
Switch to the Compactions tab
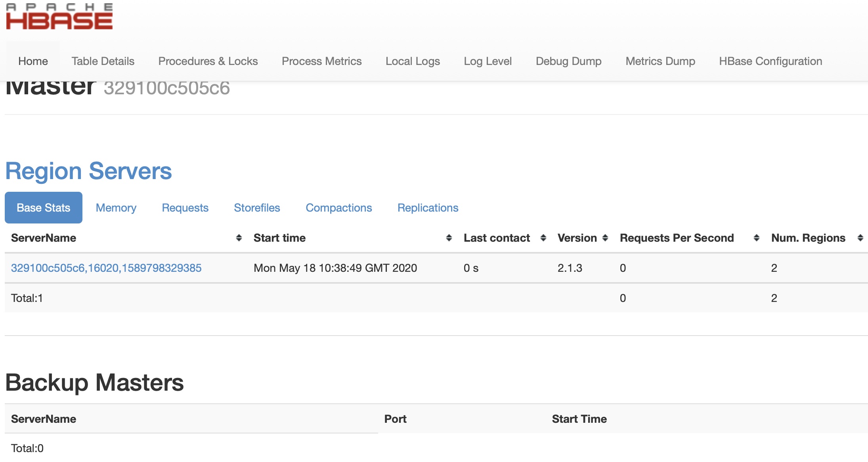(x=338, y=208)
